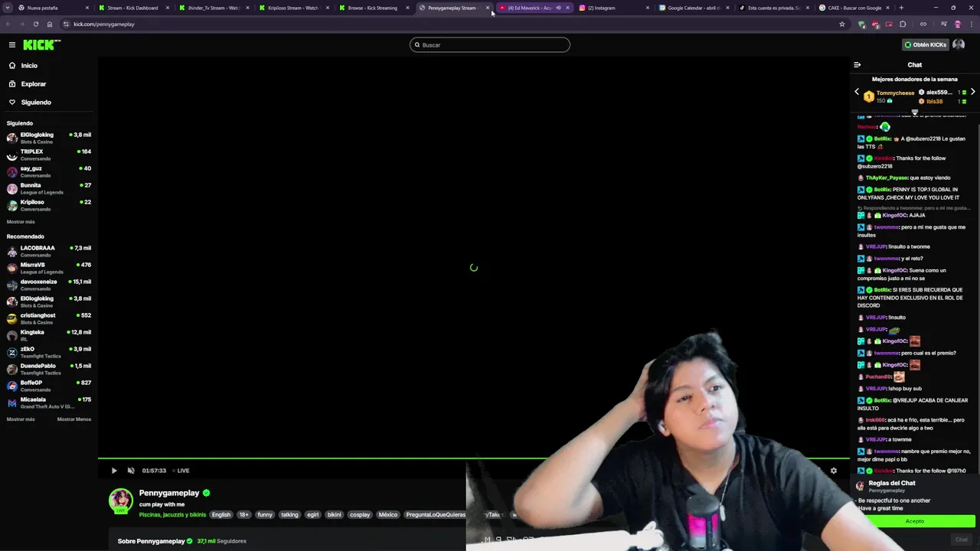Viewport: 980px width, 551px height.
Task: Open Kingteka recommended channel
Action: (49, 335)
